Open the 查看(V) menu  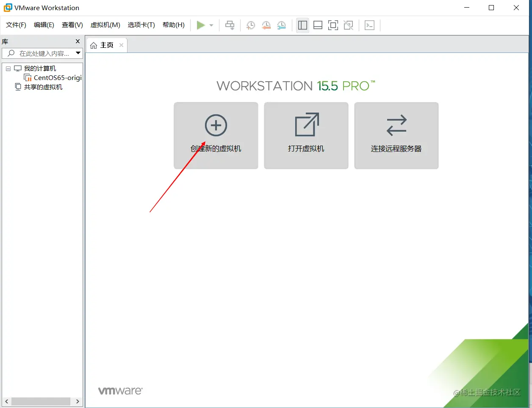(72, 25)
